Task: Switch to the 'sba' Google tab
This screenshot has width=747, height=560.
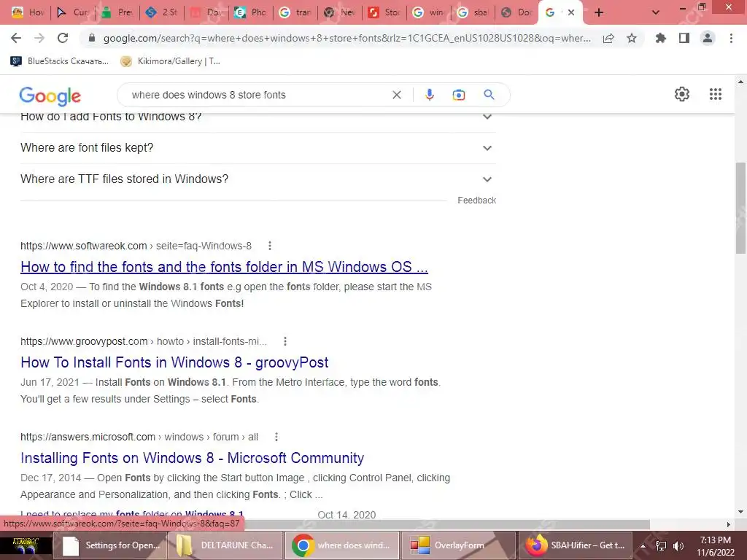Action: (473, 12)
